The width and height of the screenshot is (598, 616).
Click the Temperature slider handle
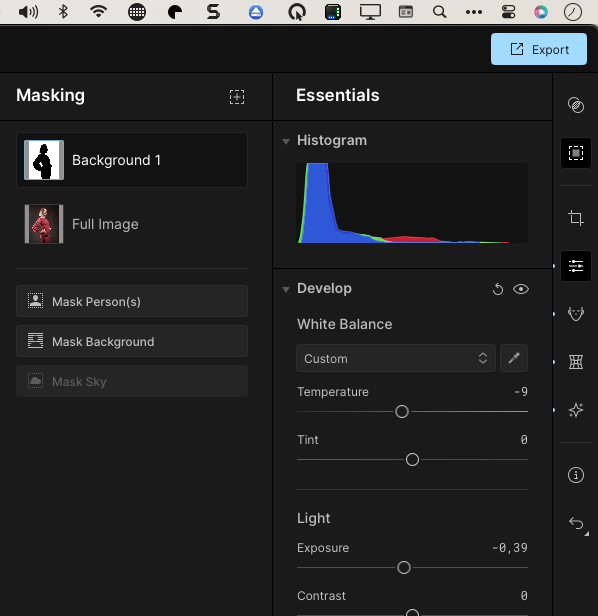click(402, 411)
